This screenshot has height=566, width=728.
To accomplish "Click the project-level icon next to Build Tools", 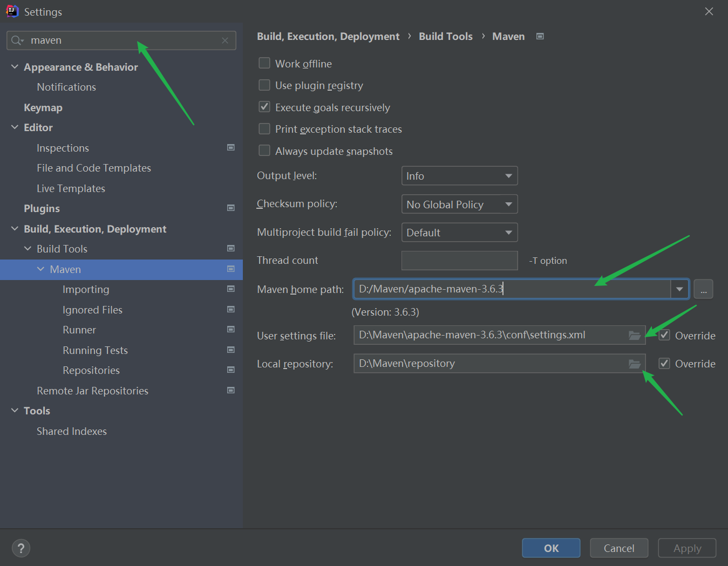I will [x=231, y=248].
